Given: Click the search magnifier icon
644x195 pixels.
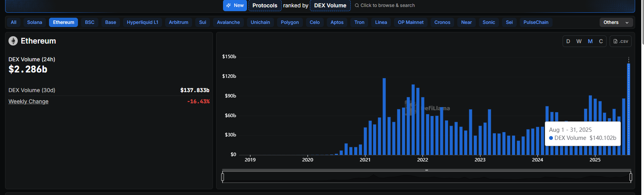Looking at the screenshot, I should 357,5.
